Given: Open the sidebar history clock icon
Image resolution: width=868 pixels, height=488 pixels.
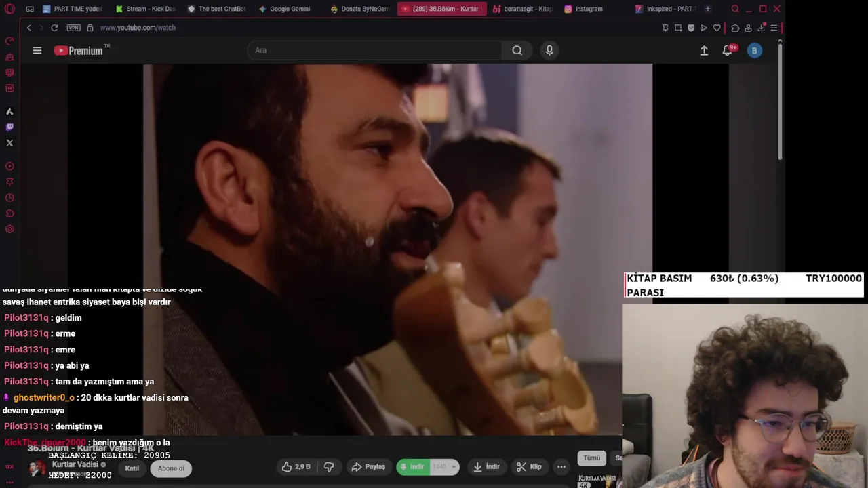Looking at the screenshot, I should point(9,198).
